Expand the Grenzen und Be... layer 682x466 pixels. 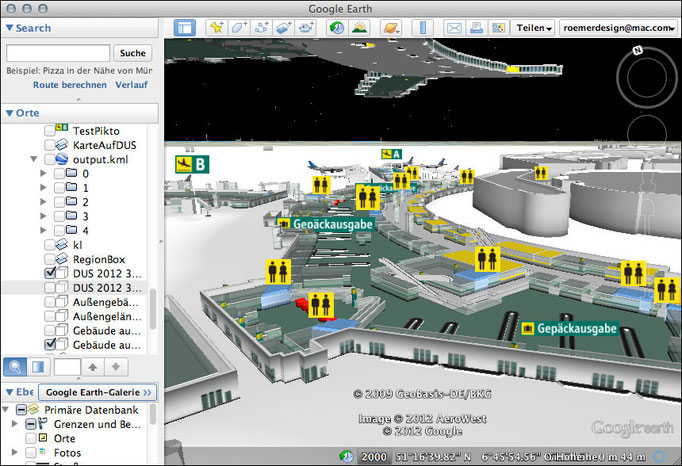[x=15, y=423]
